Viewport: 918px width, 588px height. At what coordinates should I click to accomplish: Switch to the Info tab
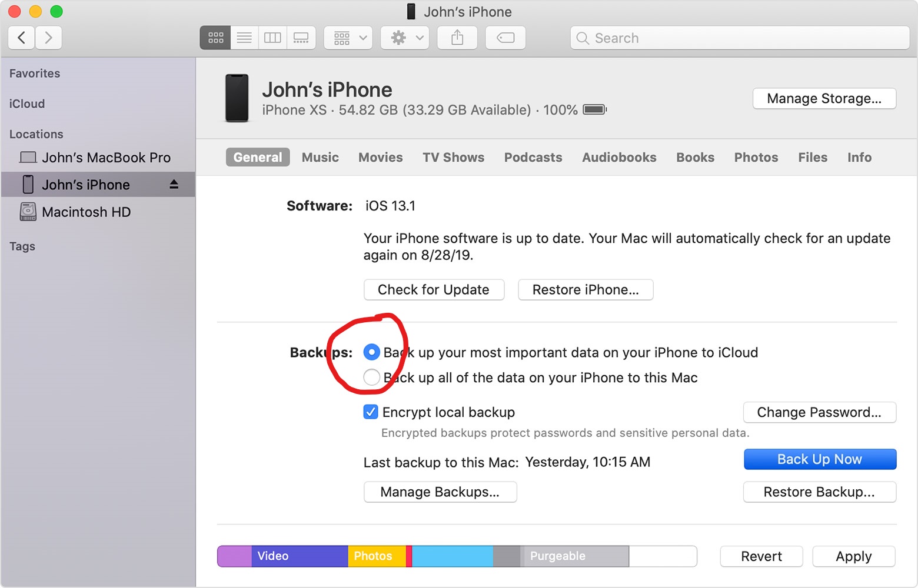click(x=859, y=157)
